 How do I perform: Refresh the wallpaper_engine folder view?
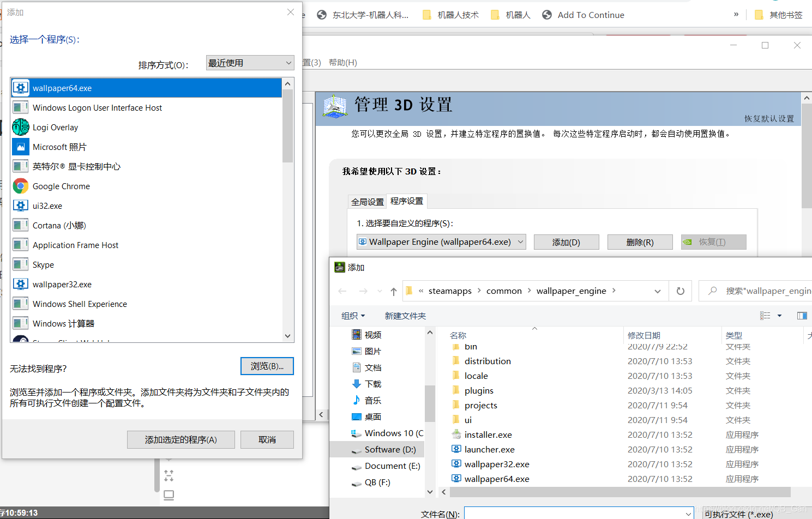tap(681, 291)
